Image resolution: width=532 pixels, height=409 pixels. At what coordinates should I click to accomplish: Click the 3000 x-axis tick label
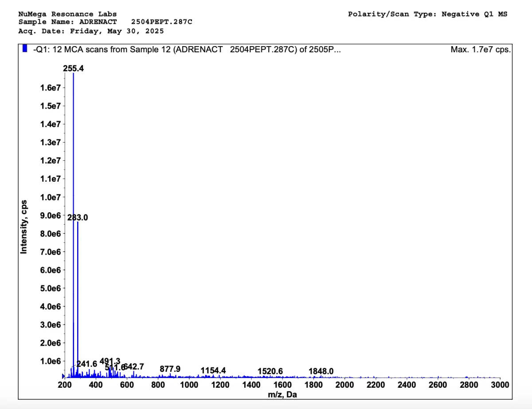click(x=500, y=385)
